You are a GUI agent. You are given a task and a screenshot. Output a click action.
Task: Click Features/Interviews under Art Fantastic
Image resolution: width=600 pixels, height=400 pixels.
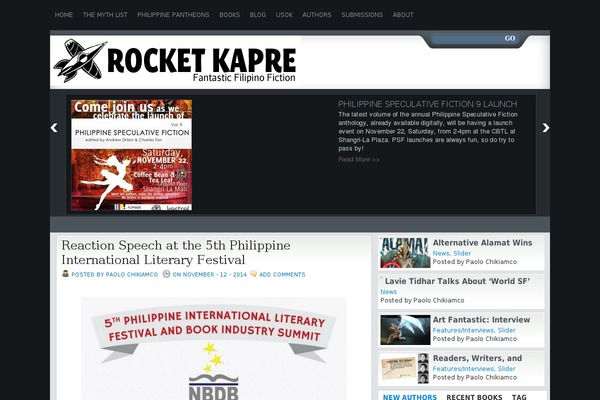[x=463, y=330]
